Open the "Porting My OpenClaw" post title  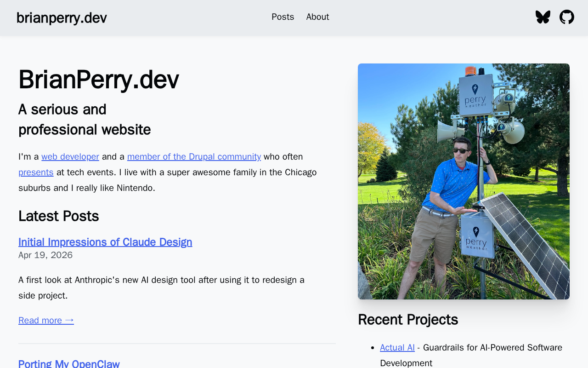(x=69, y=363)
